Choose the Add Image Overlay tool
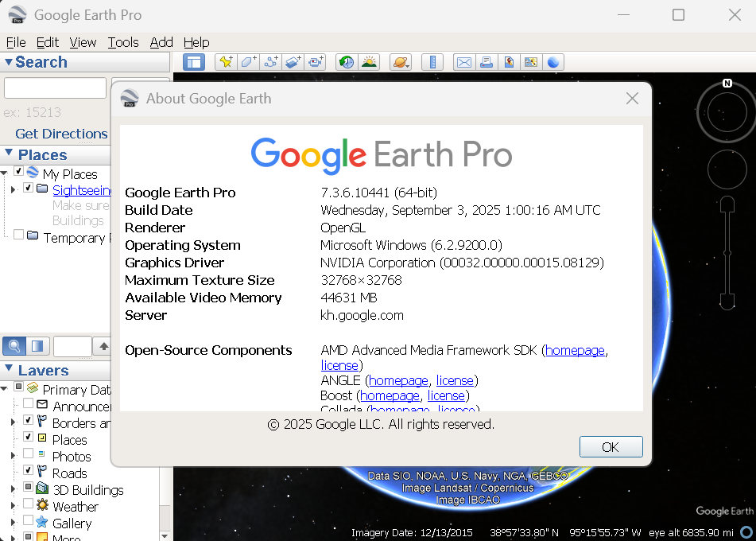756x541 pixels. [293, 62]
